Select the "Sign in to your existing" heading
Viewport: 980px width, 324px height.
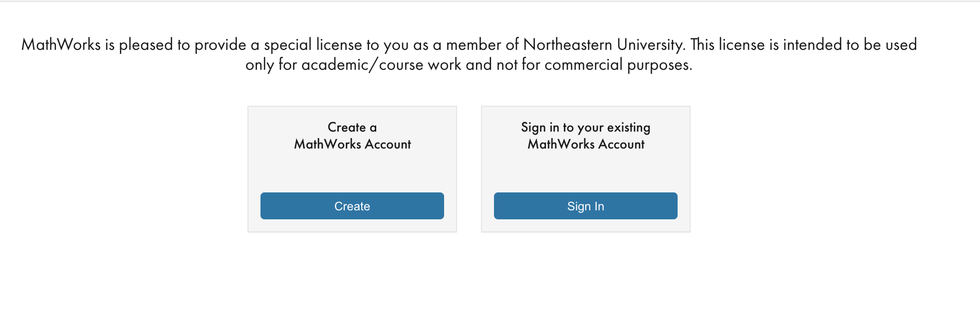(585, 128)
